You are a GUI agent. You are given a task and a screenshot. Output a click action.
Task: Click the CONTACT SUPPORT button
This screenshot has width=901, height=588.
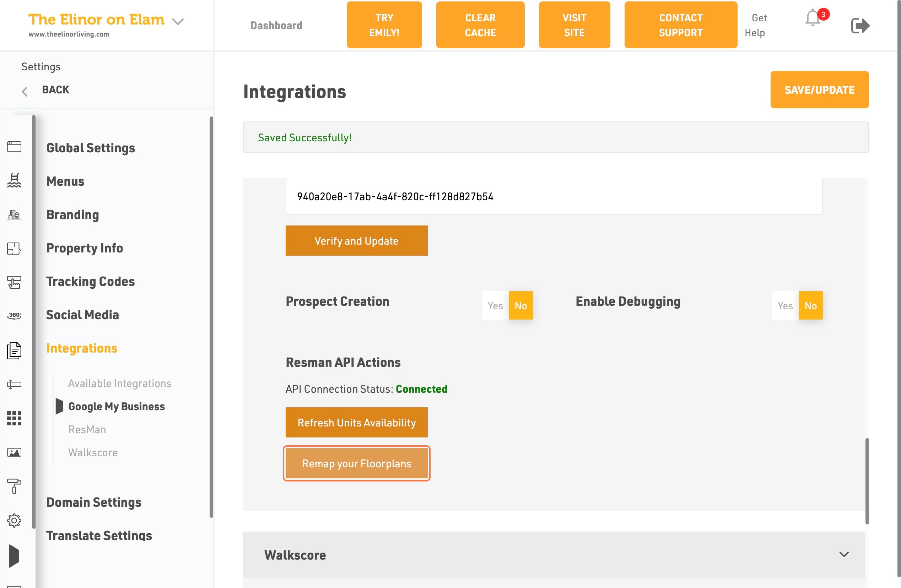coord(681,25)
